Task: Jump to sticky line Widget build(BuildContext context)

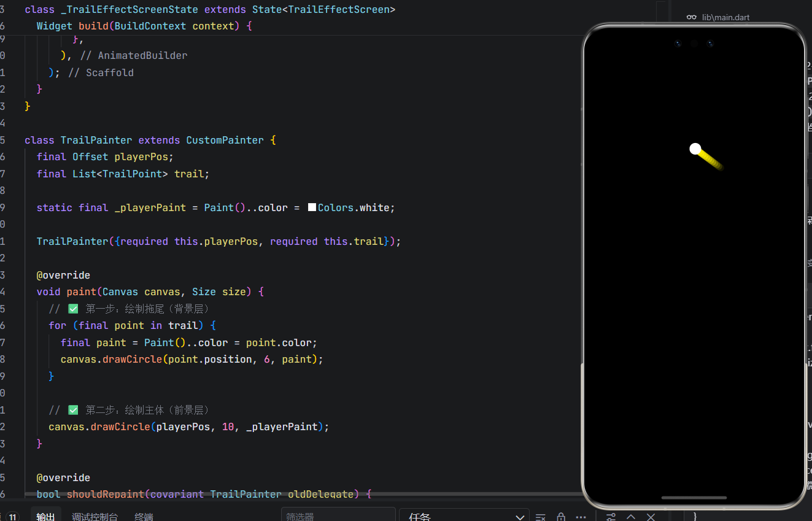Action: coord(144,26)
